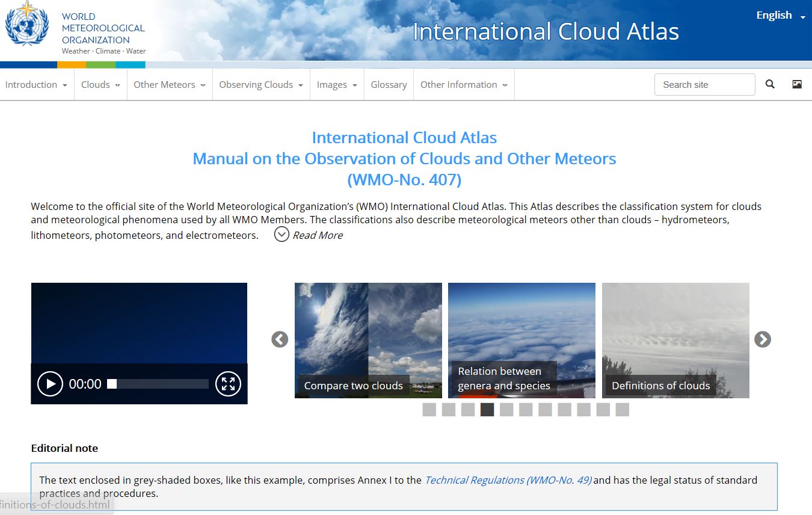Image resolution: width=812 pixels, height=515 pixels.
Task: Click the search magnifier icon
Action: (770, 84)
